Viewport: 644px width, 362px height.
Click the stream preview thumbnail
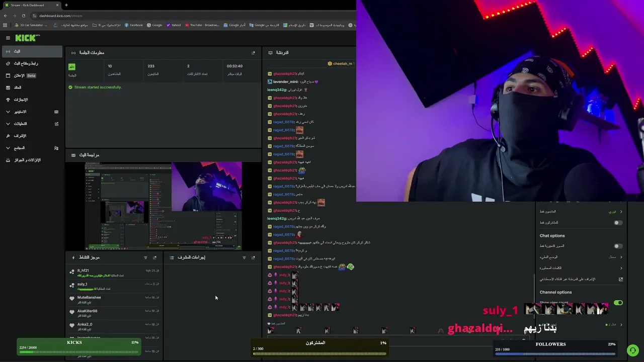[163, 206]
